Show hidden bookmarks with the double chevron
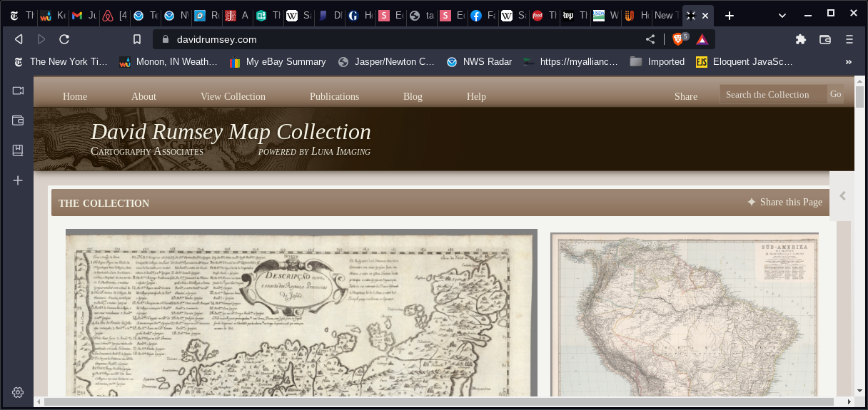The image size is (868, 410). tap(849, 62)
